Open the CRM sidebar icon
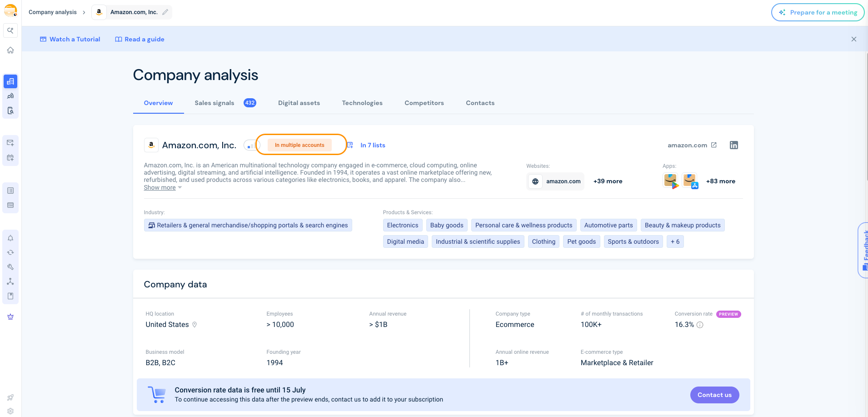 (x=10, y=205)
